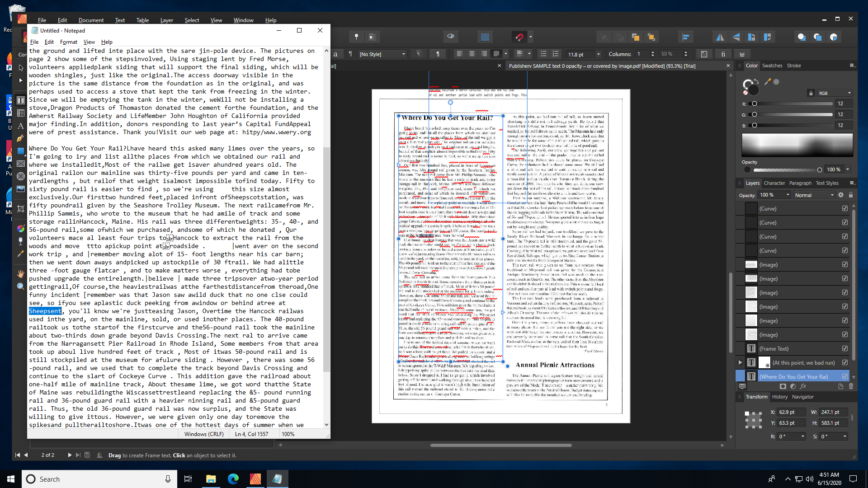Click the Preview mode eye icon

451,37
